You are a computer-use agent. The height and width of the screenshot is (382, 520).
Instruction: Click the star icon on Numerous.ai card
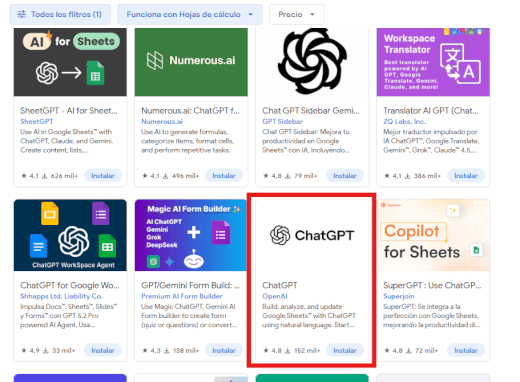click(145, 176)
